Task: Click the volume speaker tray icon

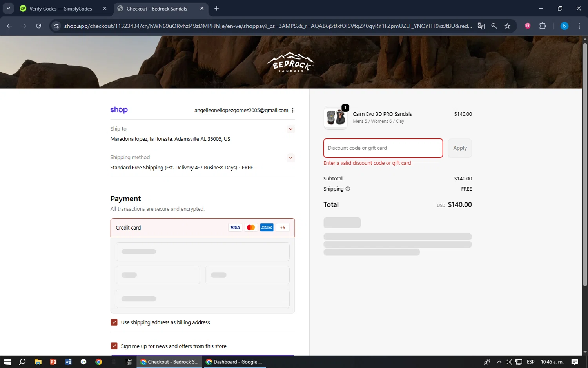Action: 509,362
